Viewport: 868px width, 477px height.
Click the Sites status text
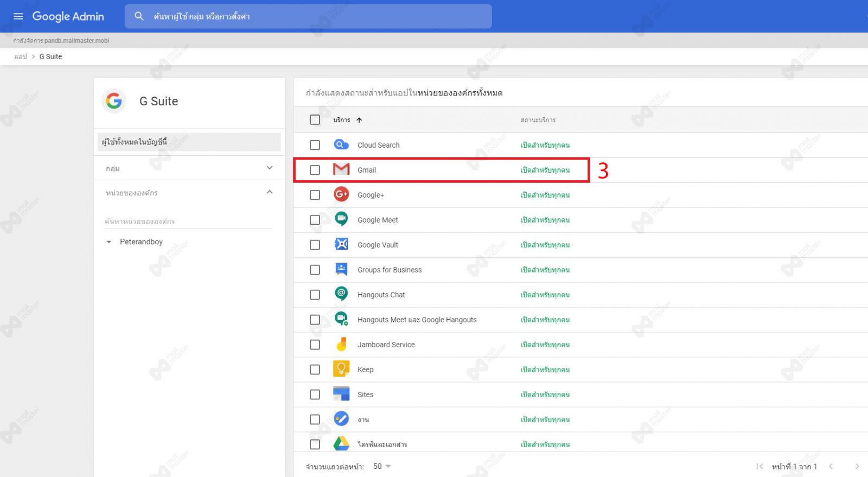point(545,395)
